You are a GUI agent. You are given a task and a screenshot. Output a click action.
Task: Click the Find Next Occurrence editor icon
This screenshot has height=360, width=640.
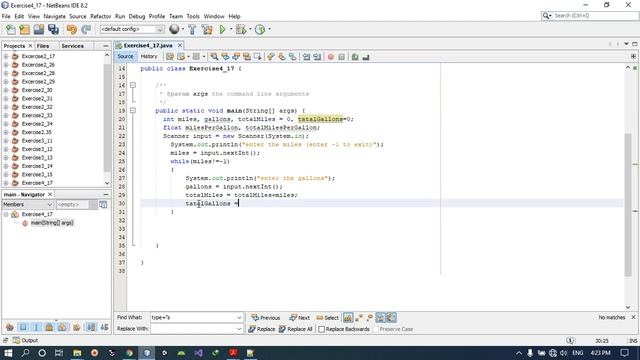point(236,57)
